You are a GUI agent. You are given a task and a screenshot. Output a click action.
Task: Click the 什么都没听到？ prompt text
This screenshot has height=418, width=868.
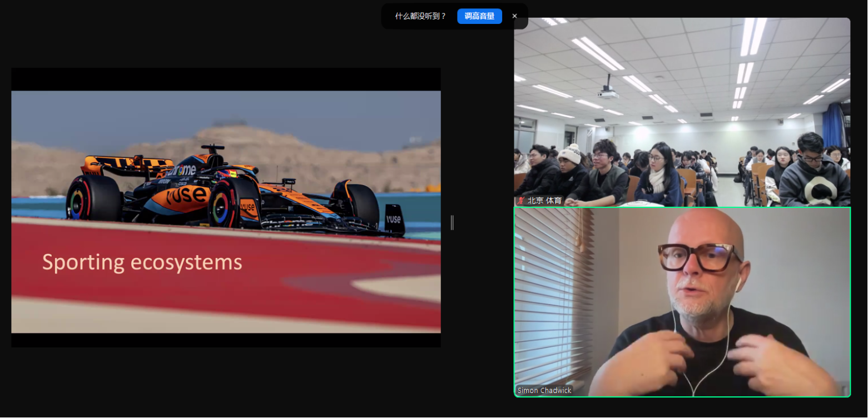point(420,16)
